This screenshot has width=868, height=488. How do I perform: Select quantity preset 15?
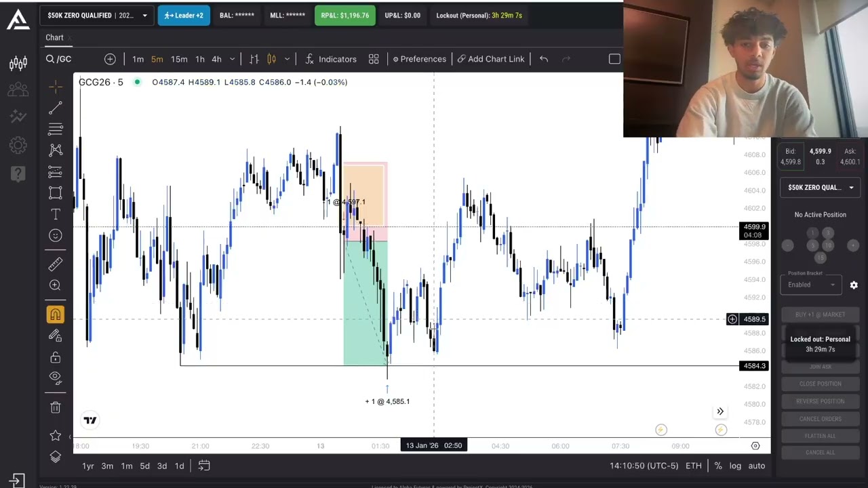pyautogui.click(x=821, y=258)
